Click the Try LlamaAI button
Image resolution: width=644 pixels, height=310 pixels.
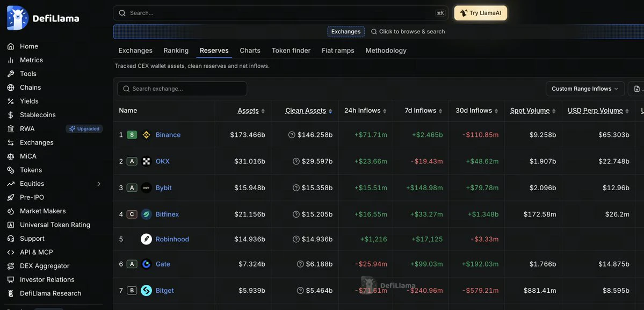[481, 13]
